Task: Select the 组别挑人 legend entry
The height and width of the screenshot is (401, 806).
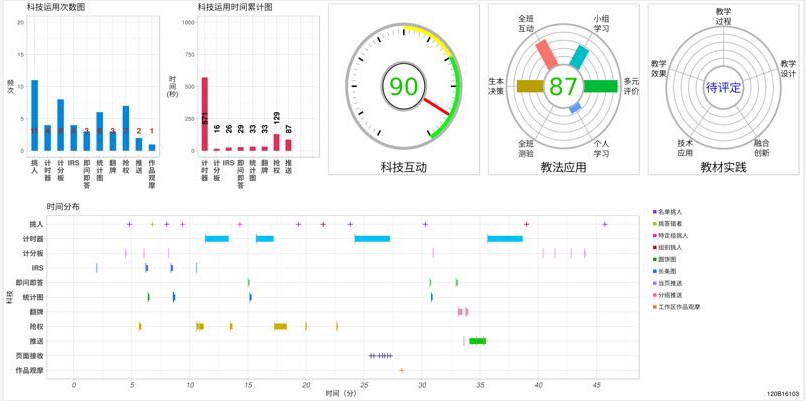Action: tap(680, 247)
